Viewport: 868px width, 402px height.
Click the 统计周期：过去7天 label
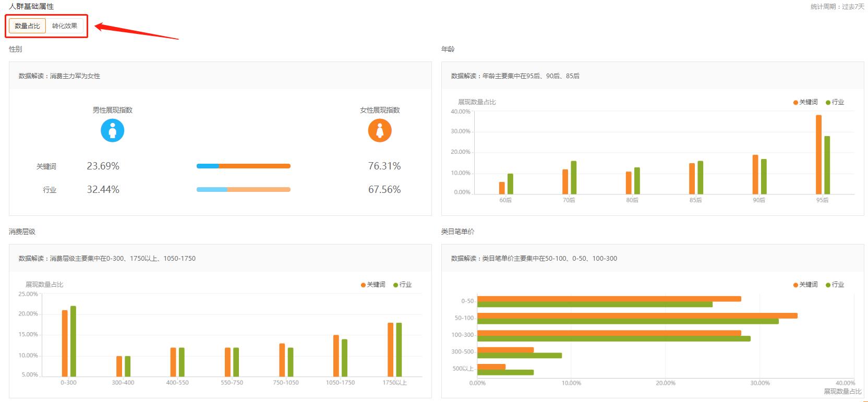click(837, 7)
